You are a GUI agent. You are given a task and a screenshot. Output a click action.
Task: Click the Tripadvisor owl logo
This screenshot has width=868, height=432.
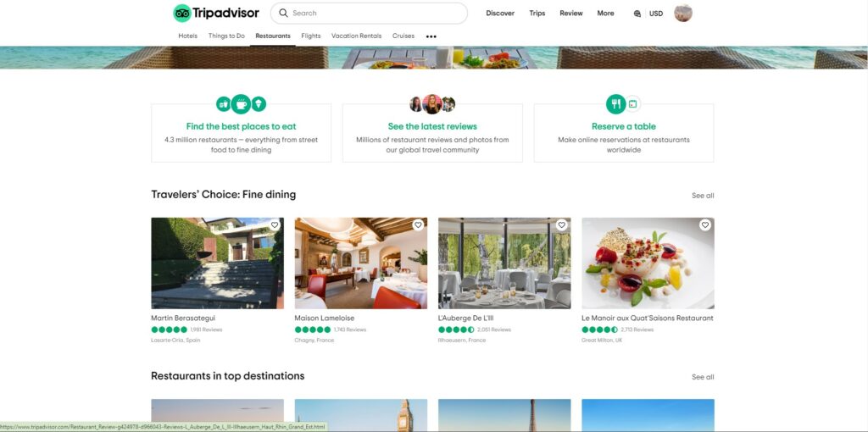[182, 13]
